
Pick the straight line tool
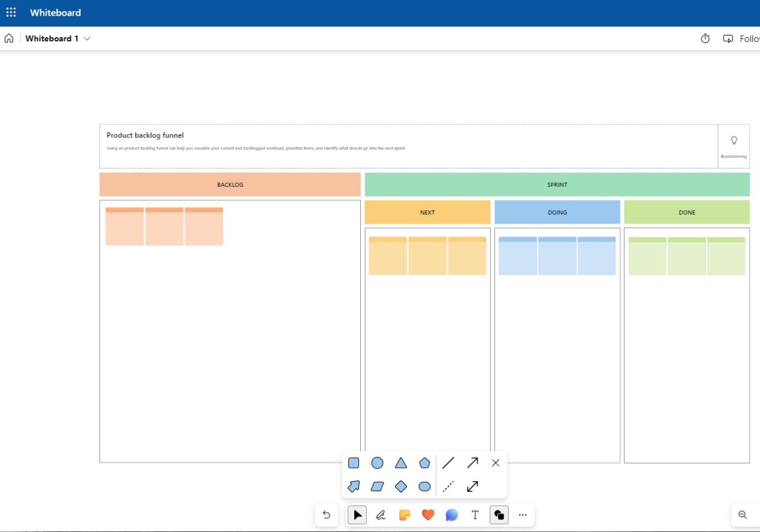[x=448, y=463]
